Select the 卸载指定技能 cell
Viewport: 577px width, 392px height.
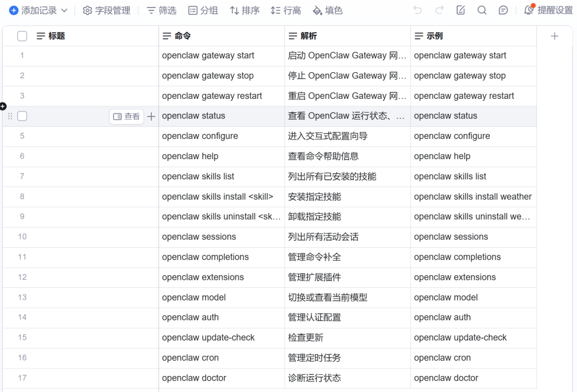pyautogui.click(x=347, y=217)
